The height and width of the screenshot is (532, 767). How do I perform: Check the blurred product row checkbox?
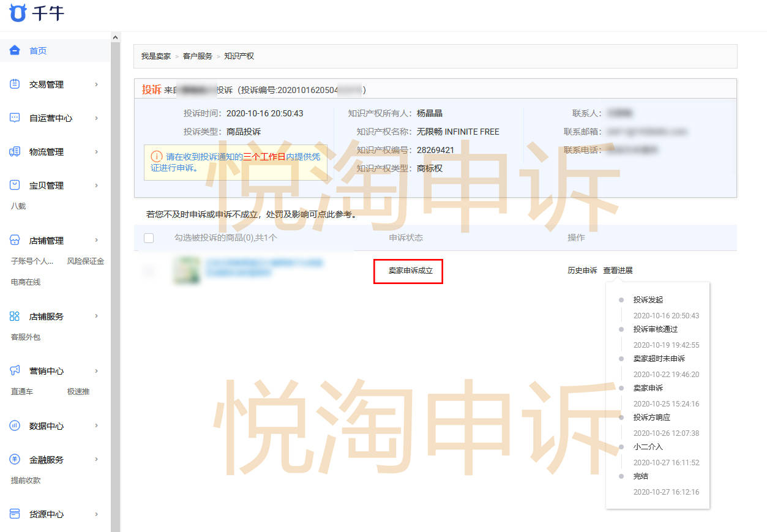(x=149, y=271)
